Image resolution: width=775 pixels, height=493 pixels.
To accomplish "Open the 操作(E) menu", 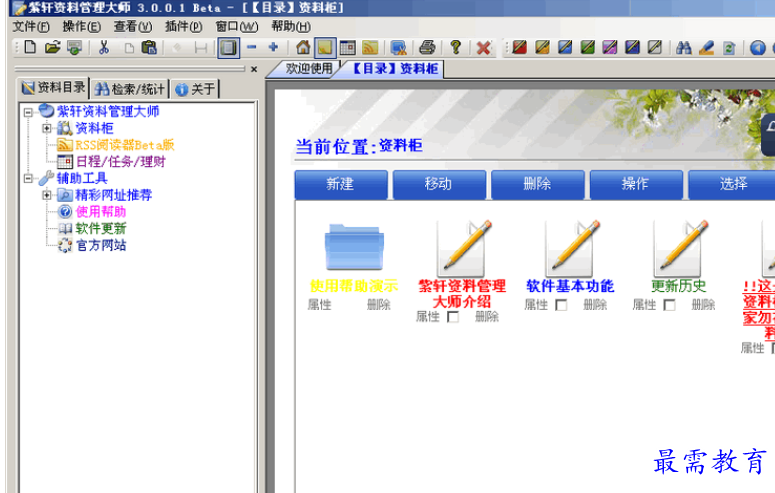I will tap(82, 26).
